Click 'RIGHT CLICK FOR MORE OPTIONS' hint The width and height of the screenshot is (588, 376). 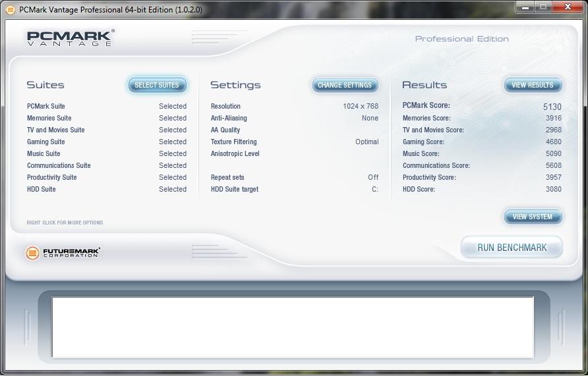tap(65, 223)
